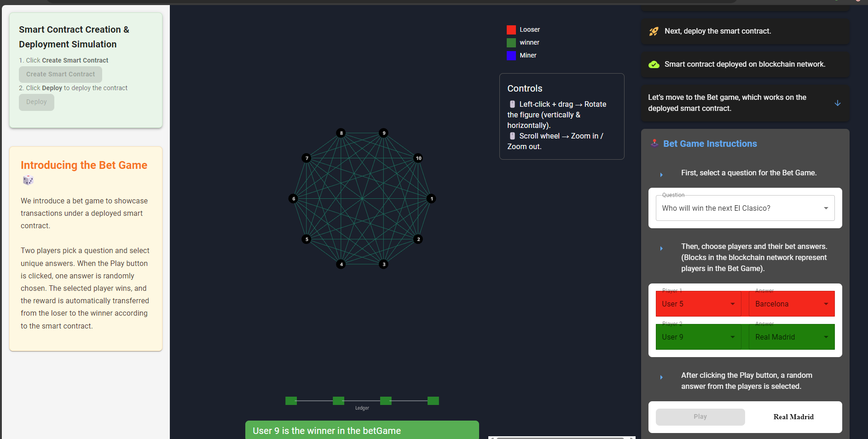The width and height of the screenshot is (868, 439).
Task: Select network node 9 in the graph
Action: click(x=383, y=133)
